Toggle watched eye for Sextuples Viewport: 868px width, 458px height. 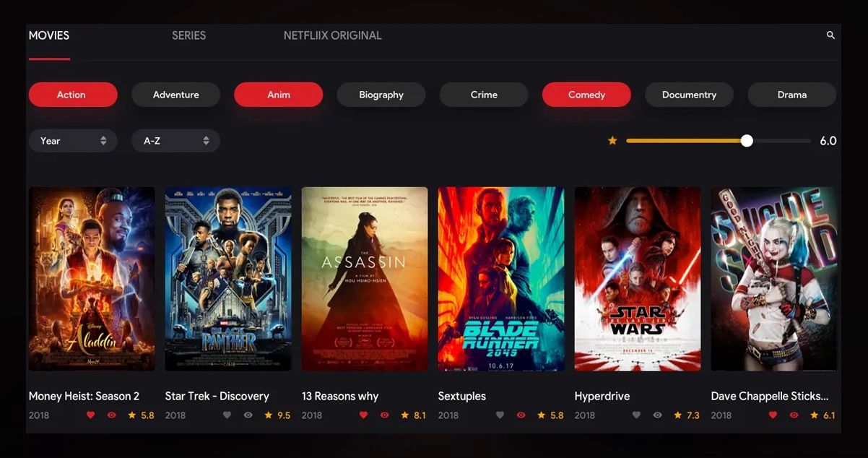tap(521, 415)
